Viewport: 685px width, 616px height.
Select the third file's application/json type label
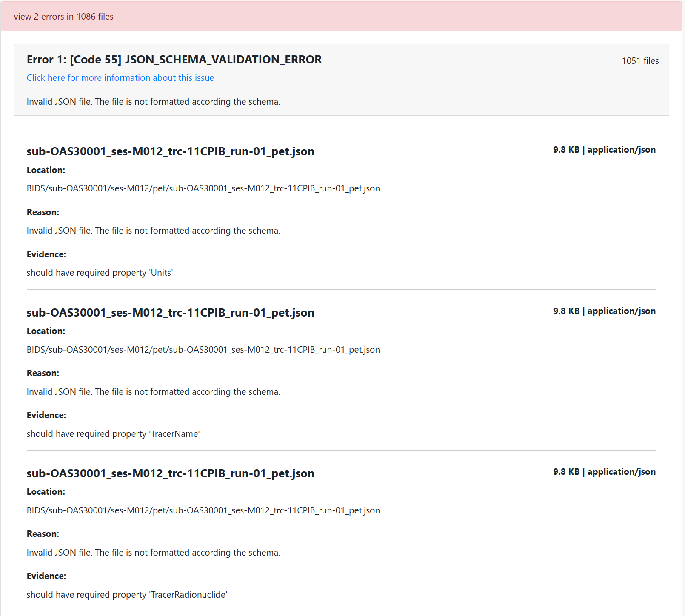[622, 471]
